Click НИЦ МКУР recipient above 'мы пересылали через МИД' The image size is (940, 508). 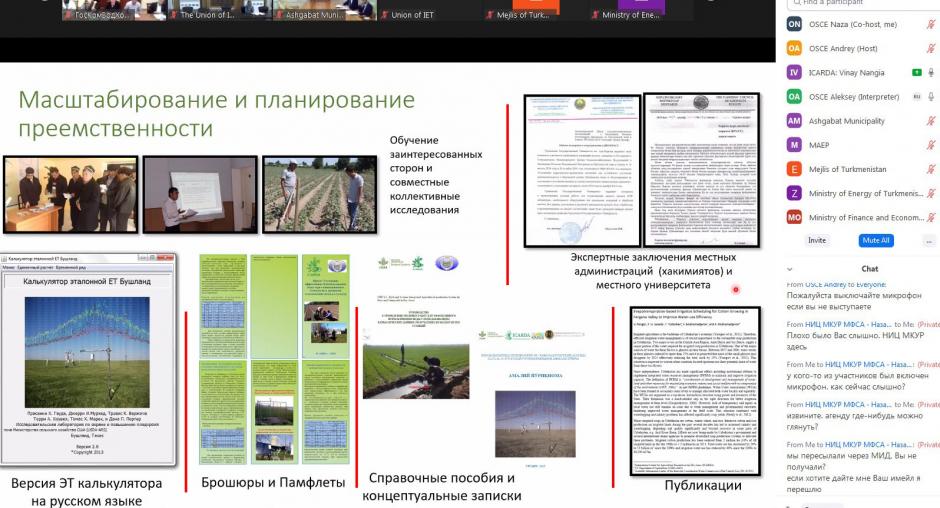tap(869, 444)
